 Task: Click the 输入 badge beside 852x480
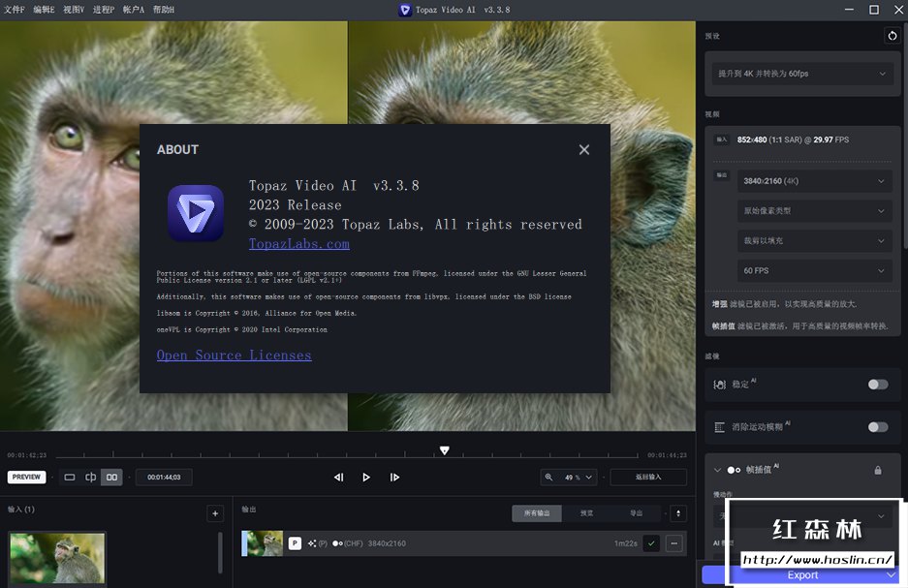tap(722, 139)
